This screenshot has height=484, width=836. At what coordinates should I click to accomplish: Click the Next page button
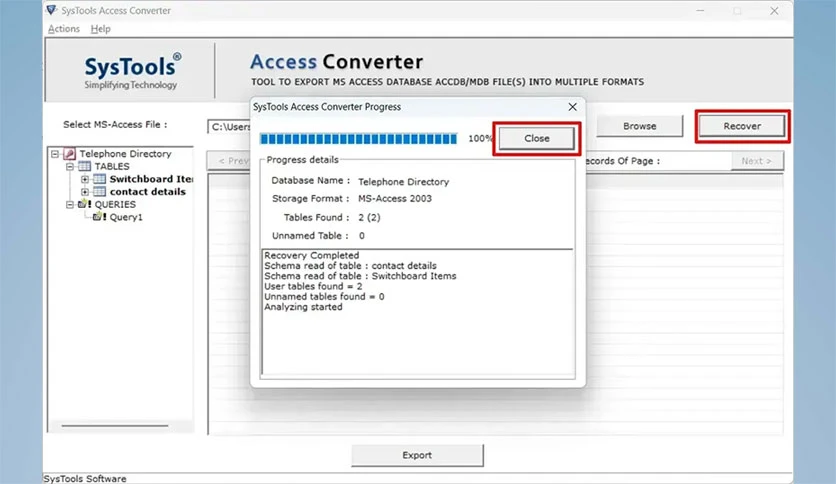pyautogui.click(x=757, y=161)
